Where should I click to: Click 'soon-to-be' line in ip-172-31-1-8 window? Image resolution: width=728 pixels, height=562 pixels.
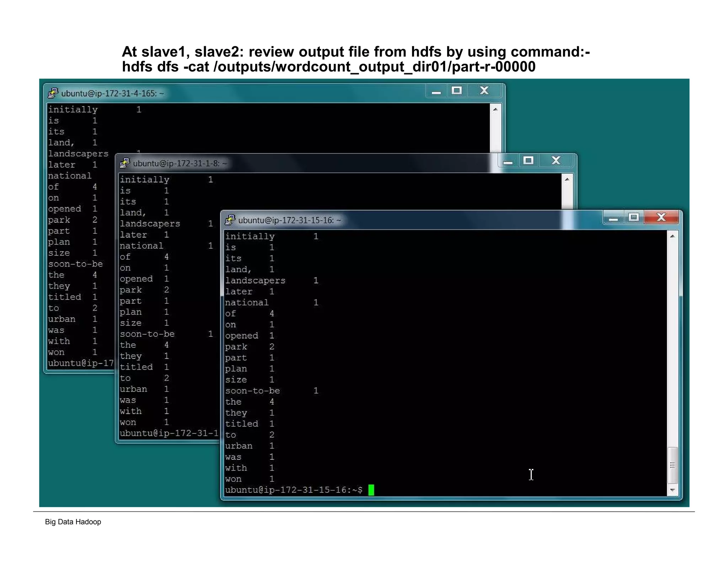[x=166, y=334]
